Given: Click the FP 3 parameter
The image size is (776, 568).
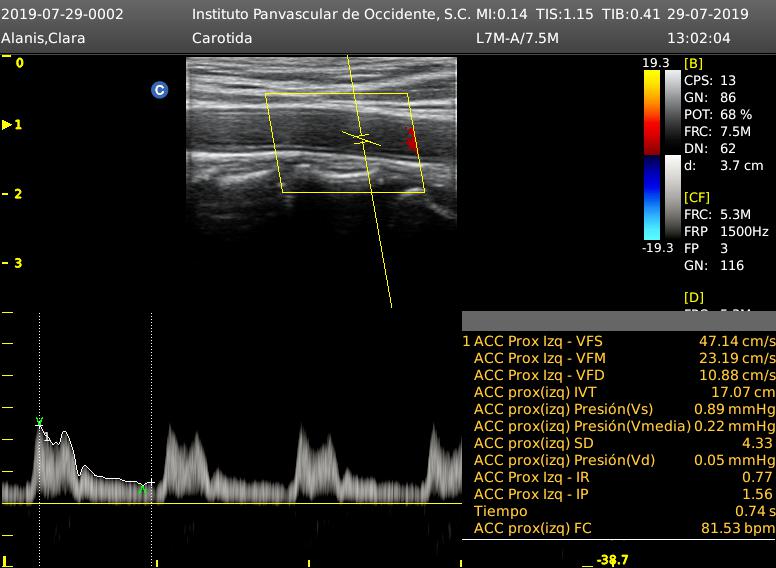Looking at the screenshot, I should tap(706, 248).
